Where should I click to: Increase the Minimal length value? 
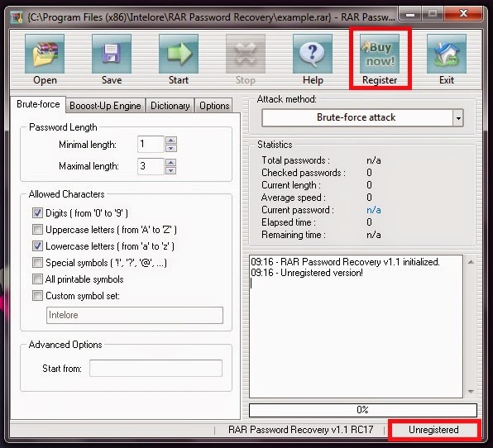click(171, 141)
